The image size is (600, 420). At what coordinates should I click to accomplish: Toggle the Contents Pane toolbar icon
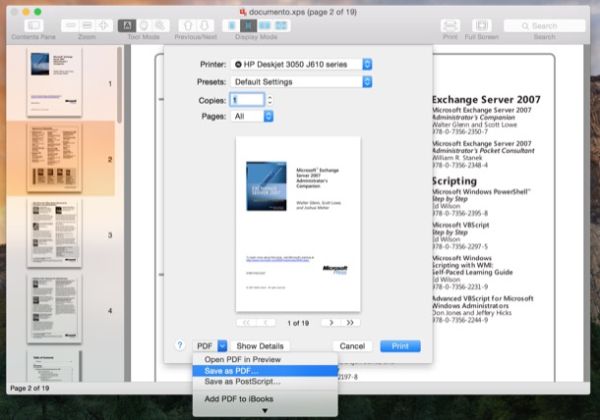click(32, 24)
